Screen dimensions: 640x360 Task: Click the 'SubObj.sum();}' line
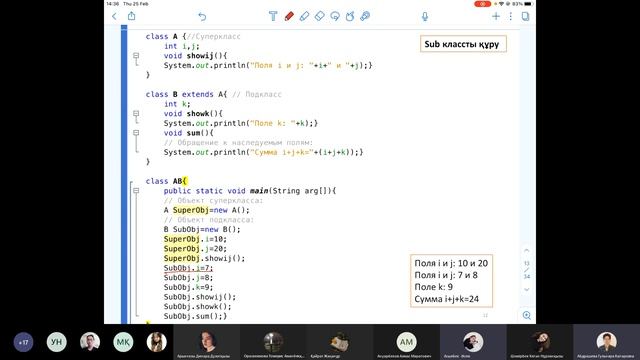[x=196, y=316]
